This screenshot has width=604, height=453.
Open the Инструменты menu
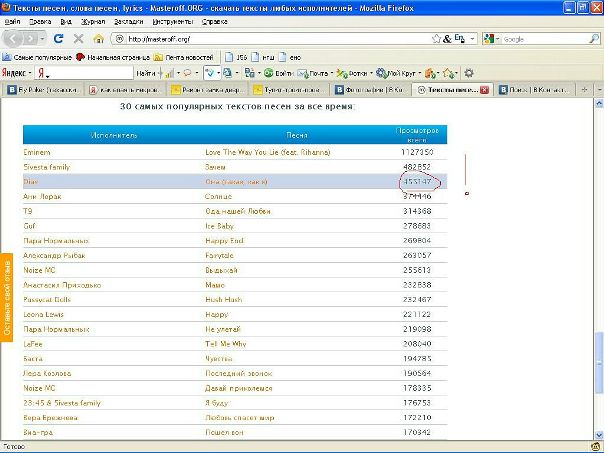[173, 22]
